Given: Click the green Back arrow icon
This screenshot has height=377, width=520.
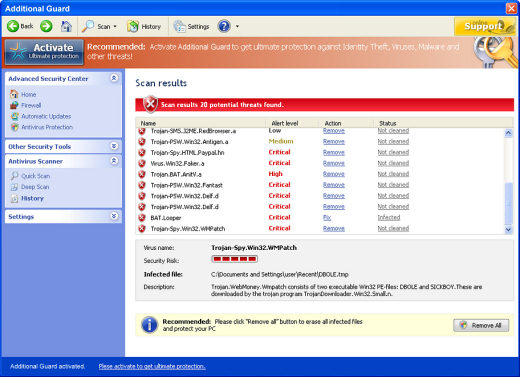Looking at the screenshot, I should [13, 26].
